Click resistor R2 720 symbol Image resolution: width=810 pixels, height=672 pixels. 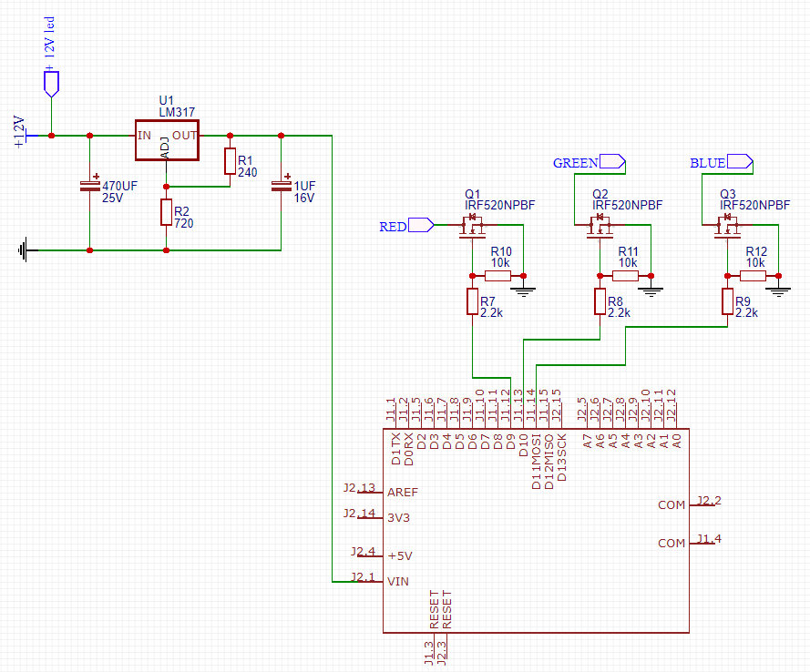[166, 212]
